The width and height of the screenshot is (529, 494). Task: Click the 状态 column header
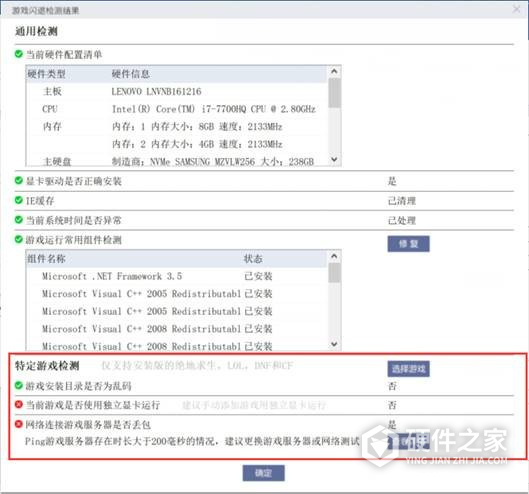pos(253,259)
